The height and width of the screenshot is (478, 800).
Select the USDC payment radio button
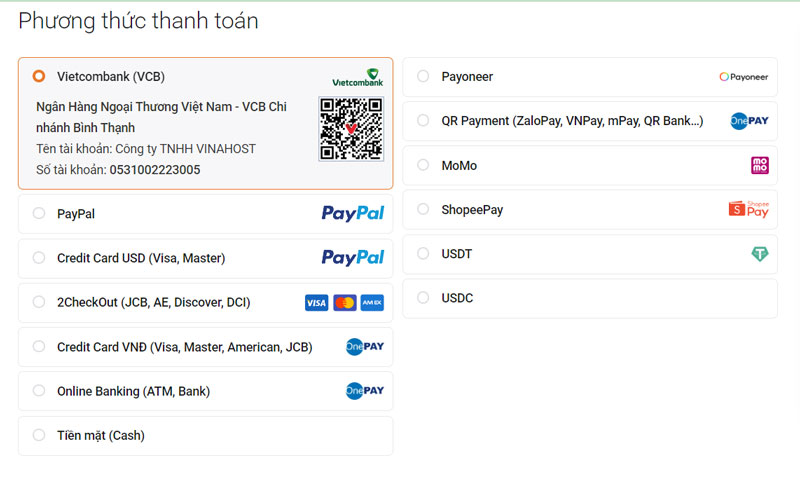(x=423, y=298)
